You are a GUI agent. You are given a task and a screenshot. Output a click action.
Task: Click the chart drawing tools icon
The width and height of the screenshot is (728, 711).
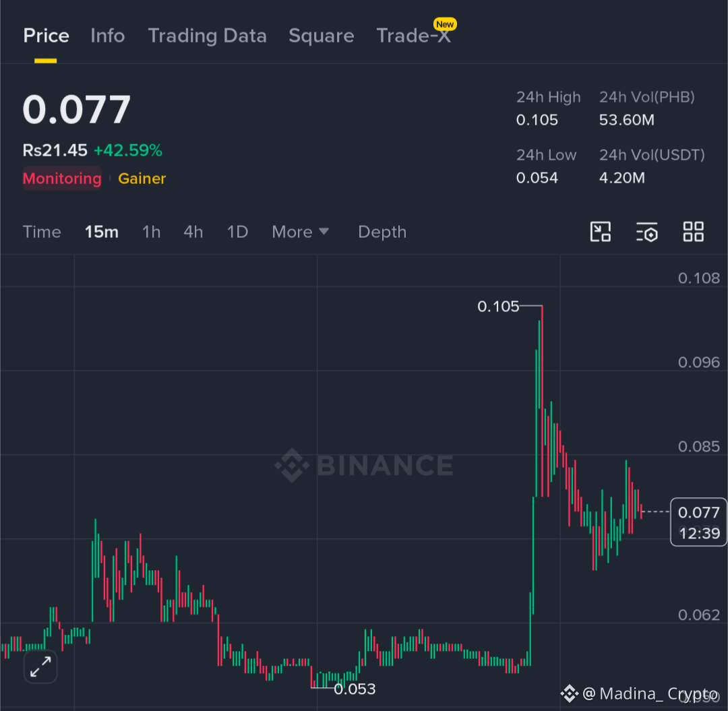pyautogui.click(x=601, y=232)
